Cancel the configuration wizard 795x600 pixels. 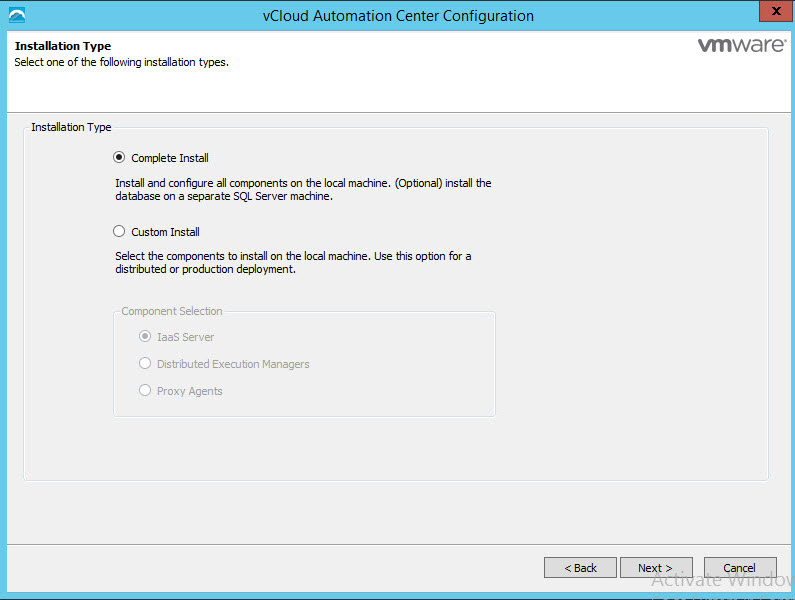pyautogui.click(x=740, y=568)
